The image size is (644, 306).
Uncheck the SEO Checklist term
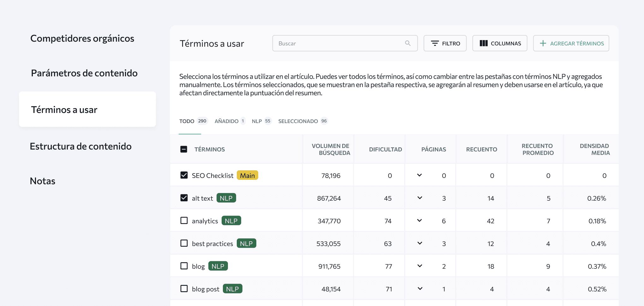point(184,175)
